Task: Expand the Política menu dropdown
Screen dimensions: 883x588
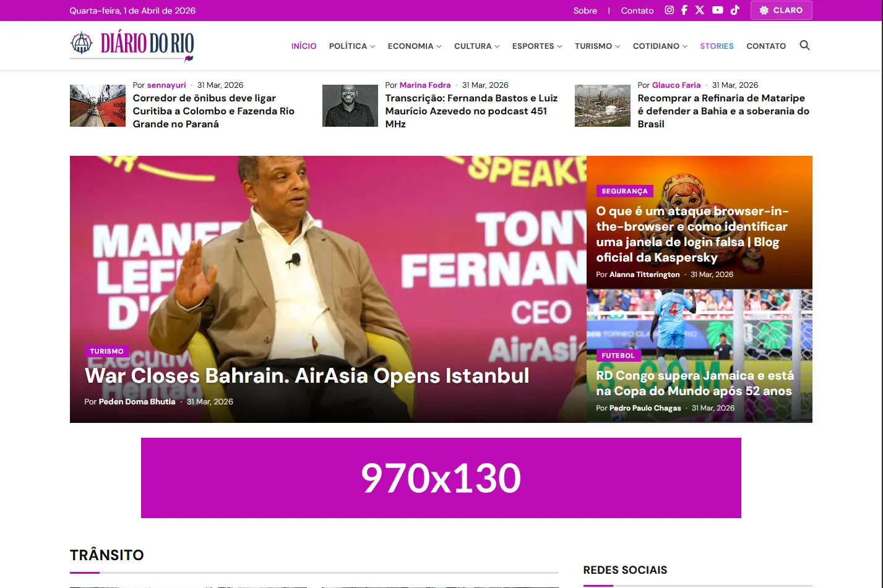Action: point(352,46)
